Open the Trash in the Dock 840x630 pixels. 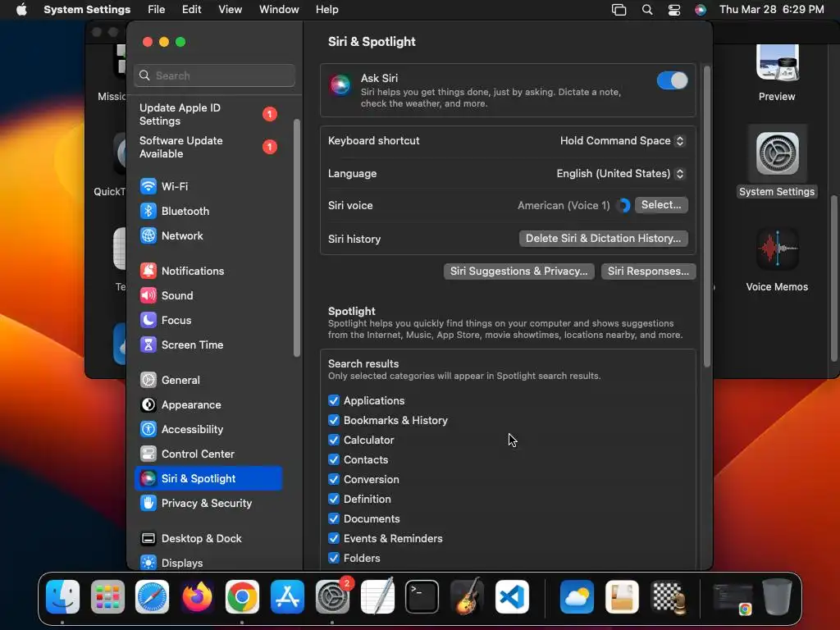[x=778, y=597]
